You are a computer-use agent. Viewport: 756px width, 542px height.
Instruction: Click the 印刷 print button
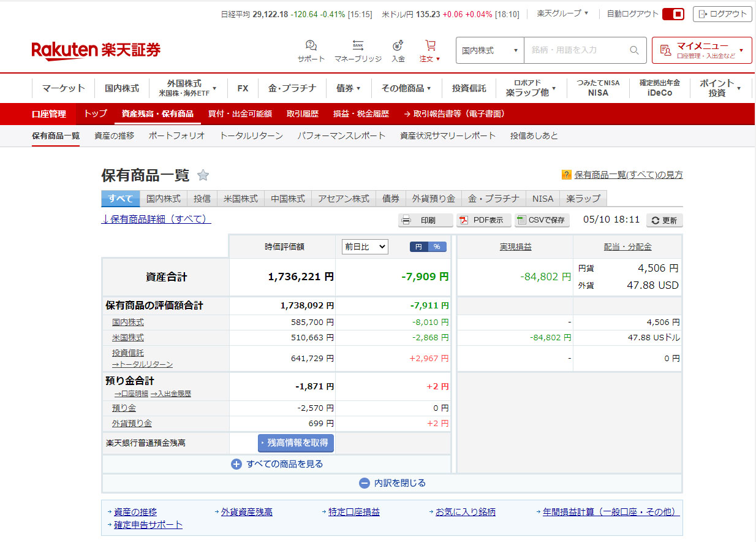425,220
